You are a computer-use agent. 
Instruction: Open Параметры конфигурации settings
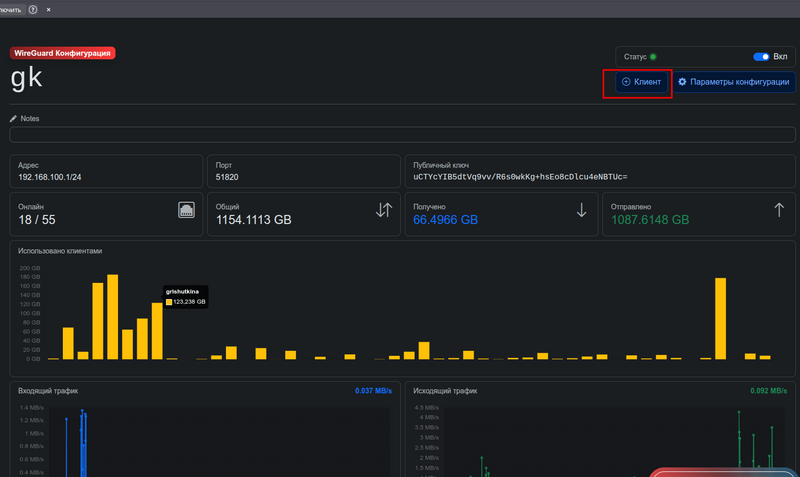point(733,82)
